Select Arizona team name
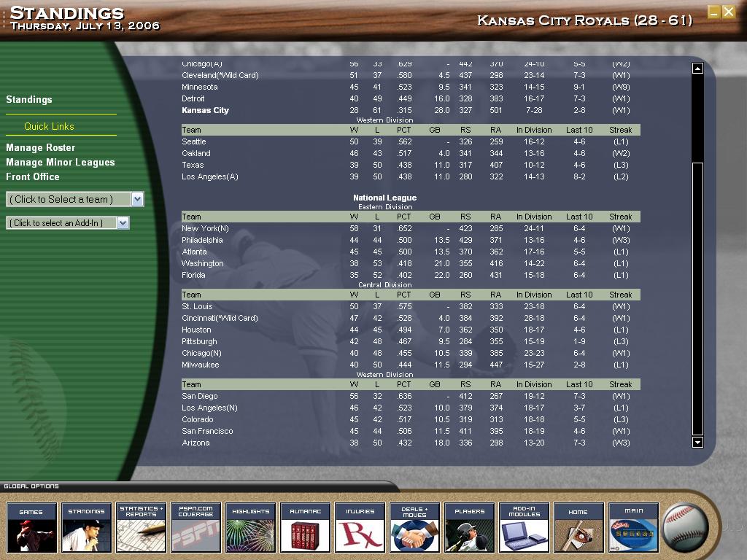The height and width of the screenshot is (560, 747). click(196, 443)
